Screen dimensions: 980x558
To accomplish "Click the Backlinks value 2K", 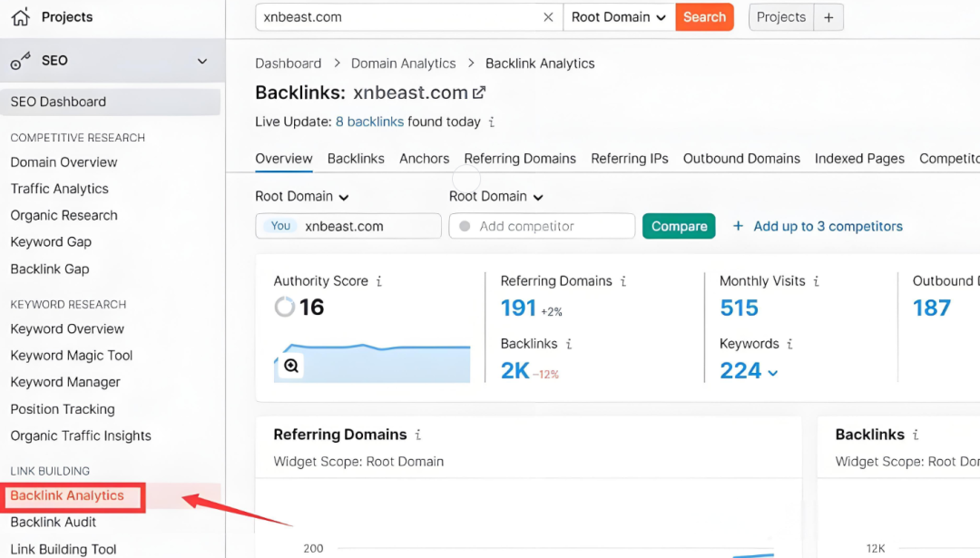I will (515, 371).
